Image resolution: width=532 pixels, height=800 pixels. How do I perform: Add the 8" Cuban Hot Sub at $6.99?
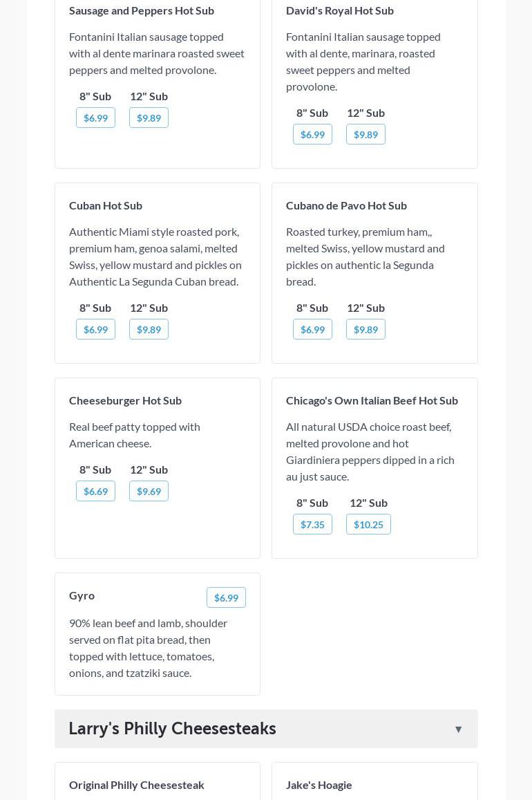(x=95, y=330)
